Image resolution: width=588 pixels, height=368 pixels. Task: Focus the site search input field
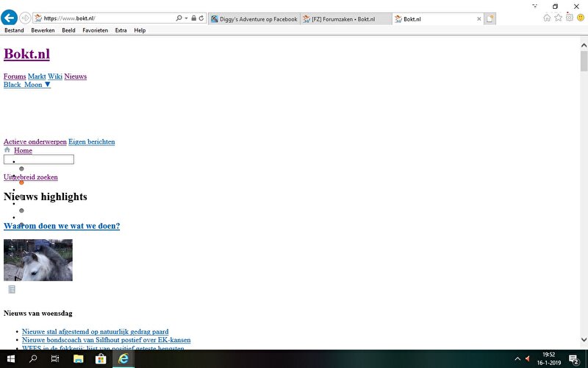pos(39,159)
